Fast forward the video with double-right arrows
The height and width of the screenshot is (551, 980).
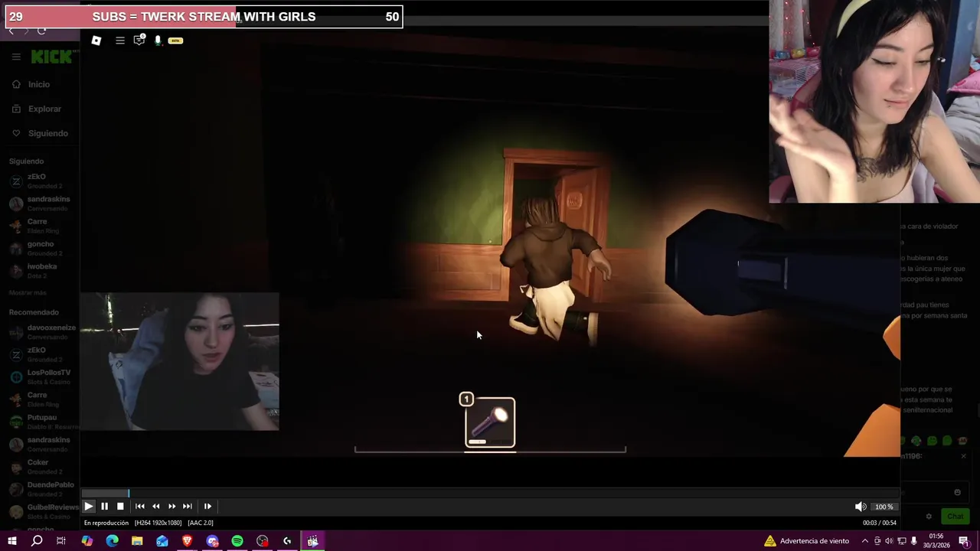pos(171,506)
